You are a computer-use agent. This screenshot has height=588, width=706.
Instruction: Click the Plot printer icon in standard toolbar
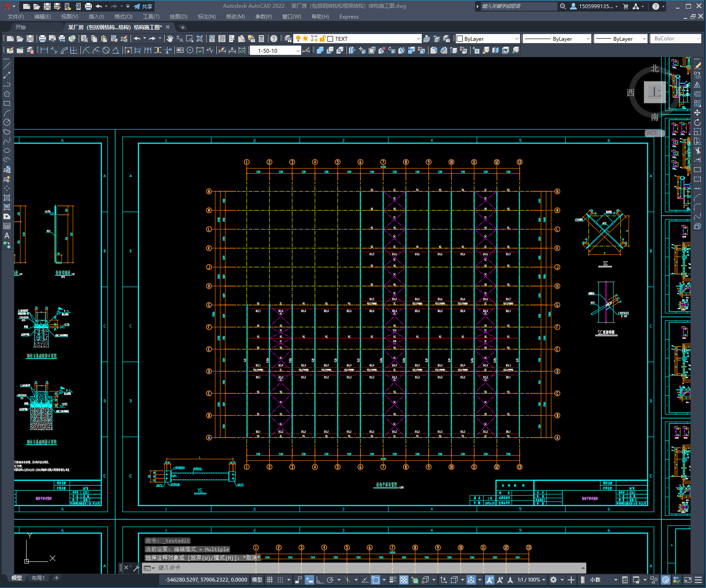42,39
